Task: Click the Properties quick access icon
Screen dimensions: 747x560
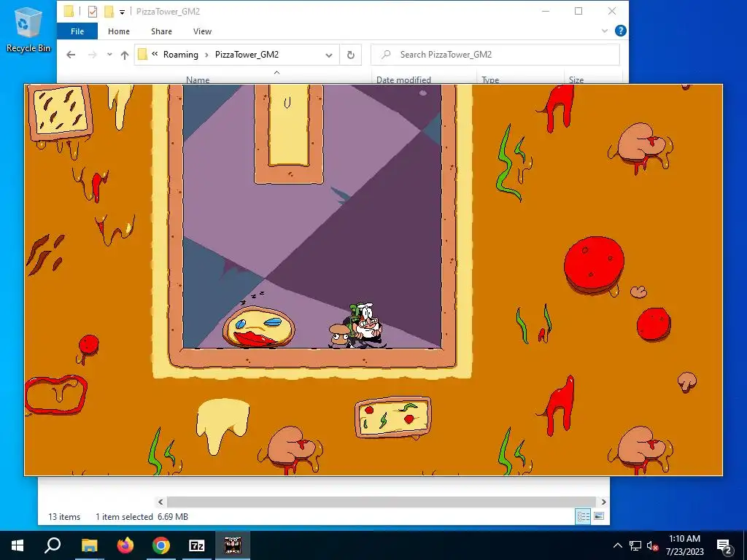Action: 93,12
